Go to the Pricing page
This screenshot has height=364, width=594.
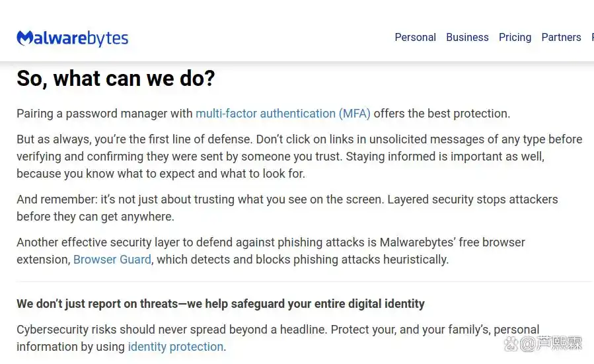pos(515,37)
